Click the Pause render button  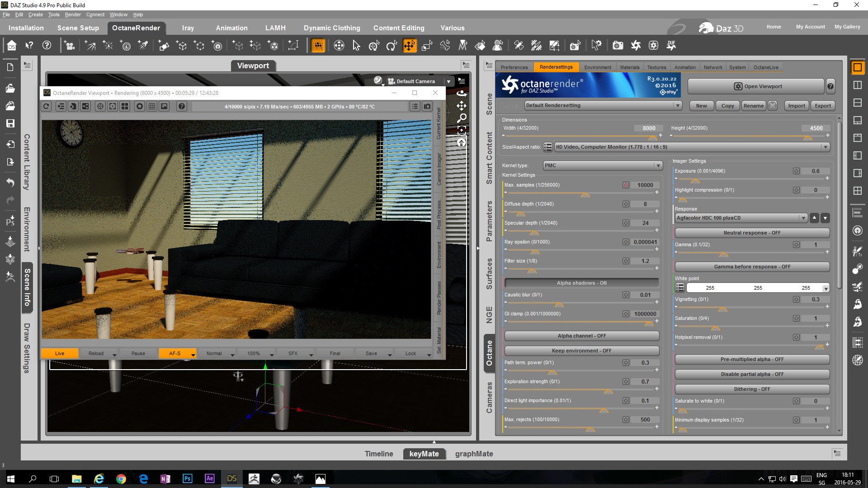[x=138, y=353]
